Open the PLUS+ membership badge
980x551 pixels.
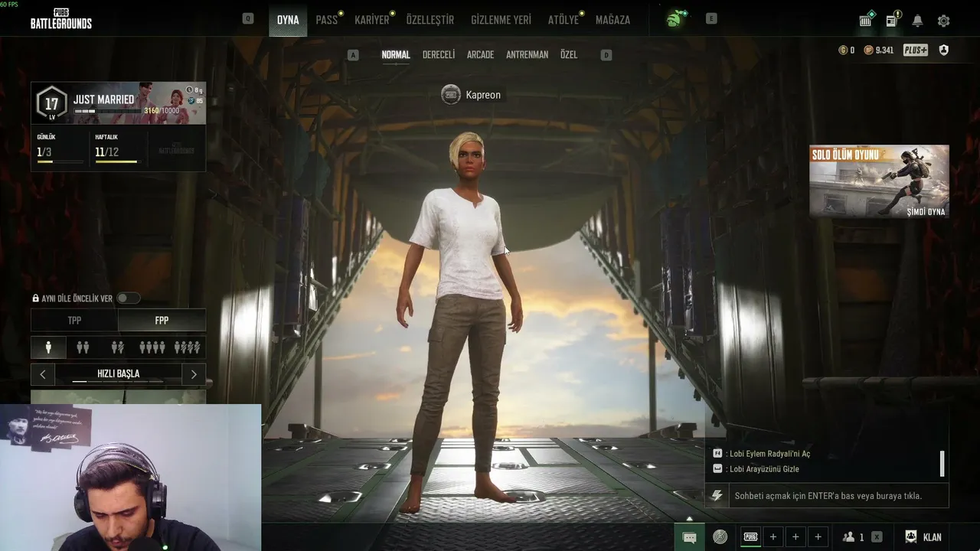coord(916,51)
